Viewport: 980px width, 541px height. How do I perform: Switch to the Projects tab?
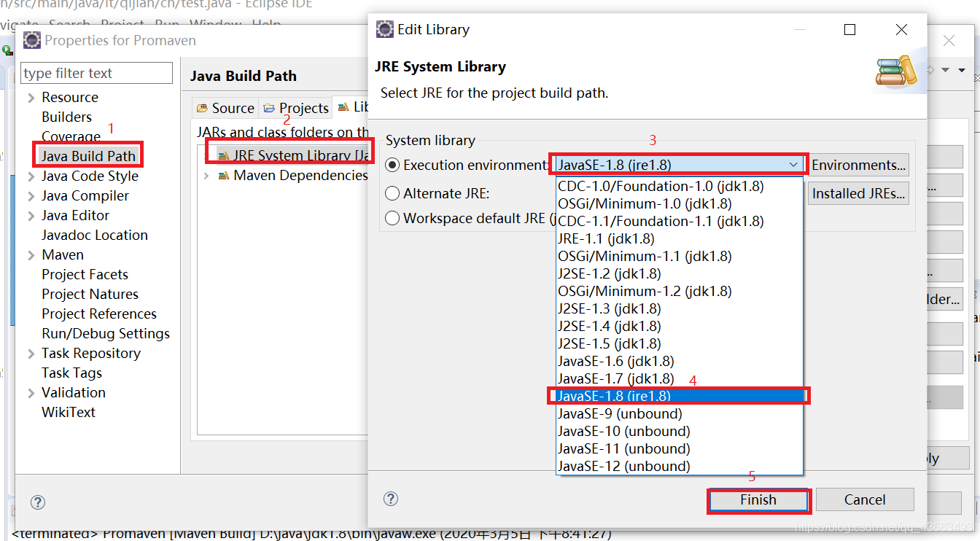tap(295, 108)
